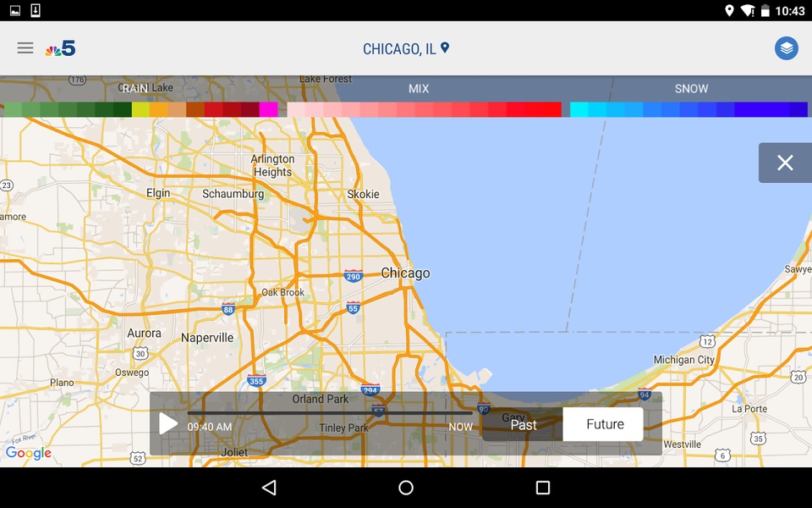Close the radar overlay with X button
812x508 pixels.
tap(785, 163)
